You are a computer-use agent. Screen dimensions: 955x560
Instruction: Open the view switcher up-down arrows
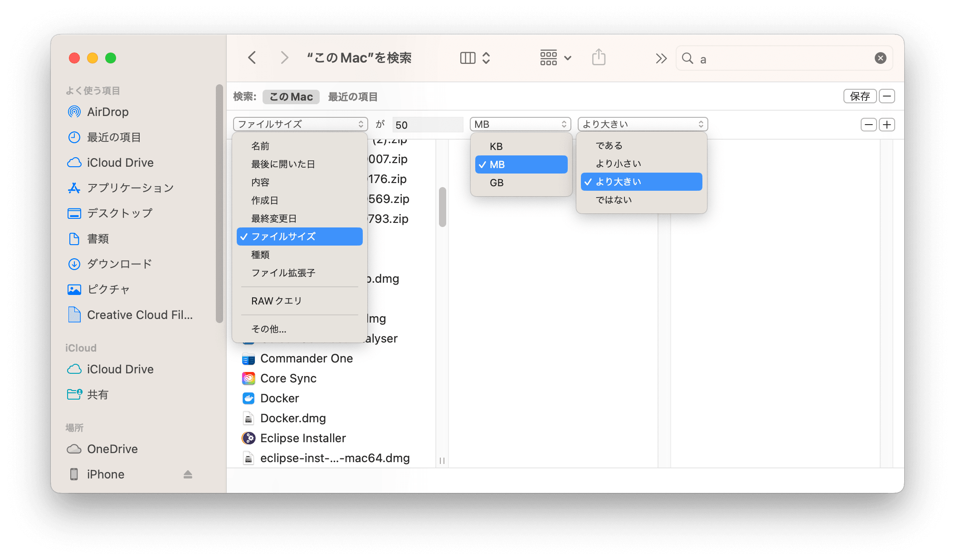pyautogui.click(x=486, y=58)
